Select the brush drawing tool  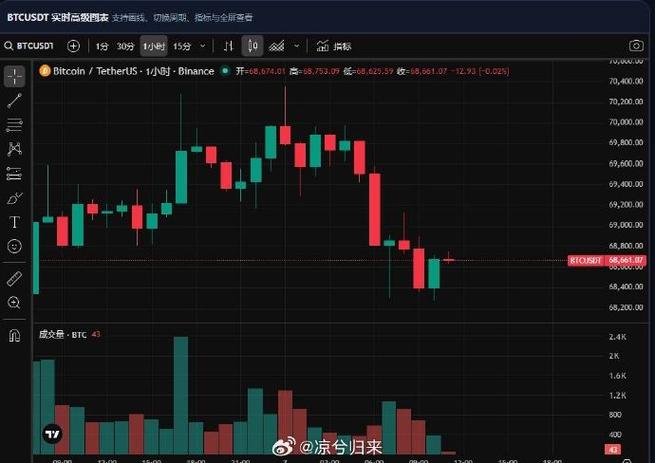(x=15, y=198)
